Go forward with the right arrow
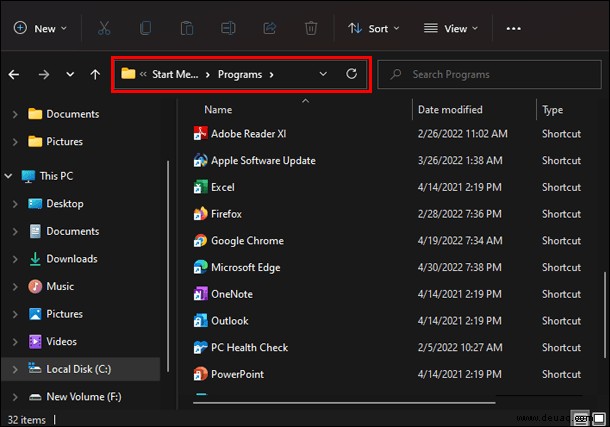This screenshot has width=610, height=427. (44, 74)
